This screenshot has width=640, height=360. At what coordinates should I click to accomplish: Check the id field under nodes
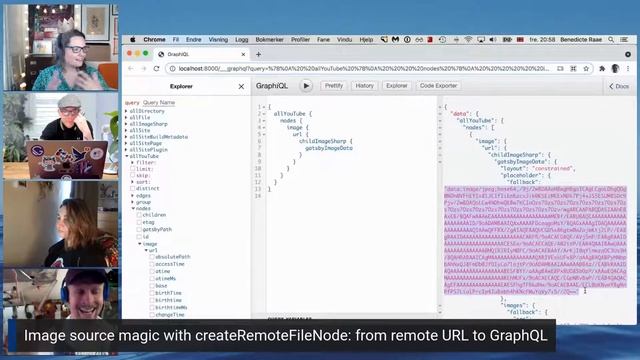[139, 237]
